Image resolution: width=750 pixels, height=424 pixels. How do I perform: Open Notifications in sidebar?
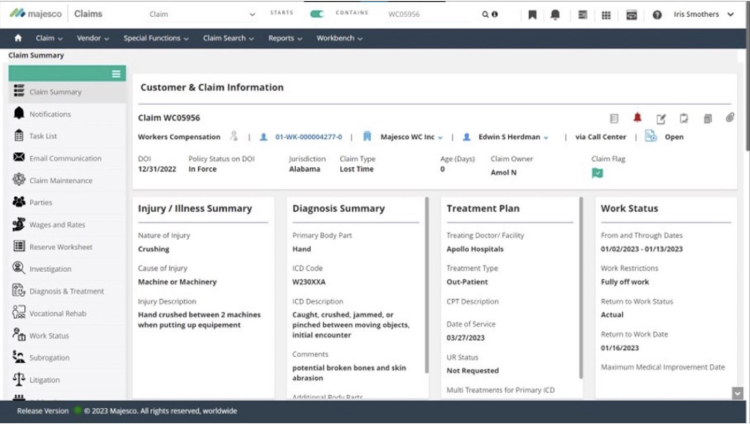click(67, 114)
